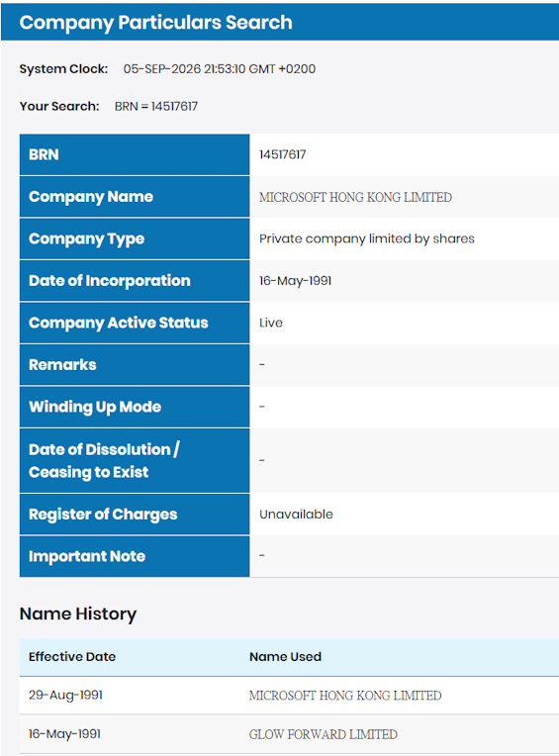The width and height of the screenshot is (559, 756).
Task: Click the Register of Charges row header
Action: [x=135, y=514]
